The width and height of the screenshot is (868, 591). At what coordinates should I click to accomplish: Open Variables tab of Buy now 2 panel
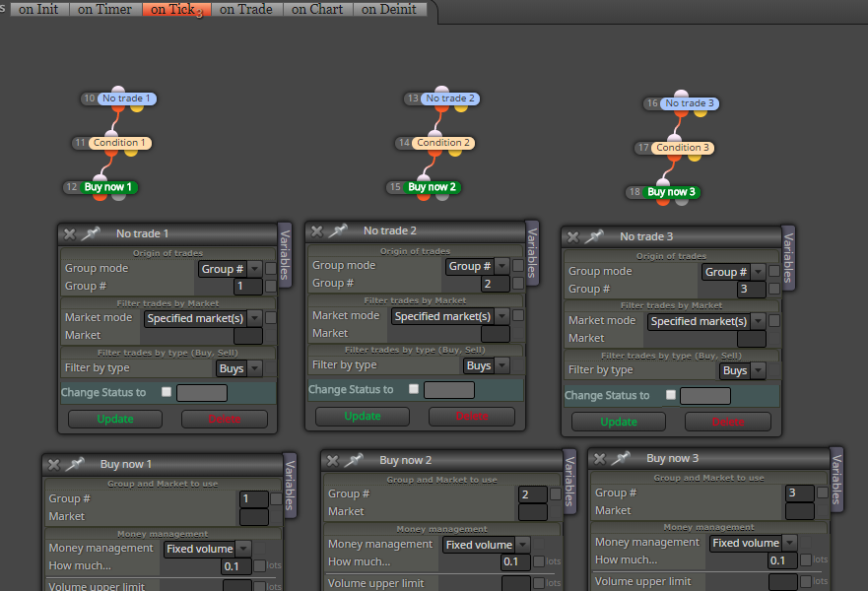pyautogui.click(x=569, y=482)
